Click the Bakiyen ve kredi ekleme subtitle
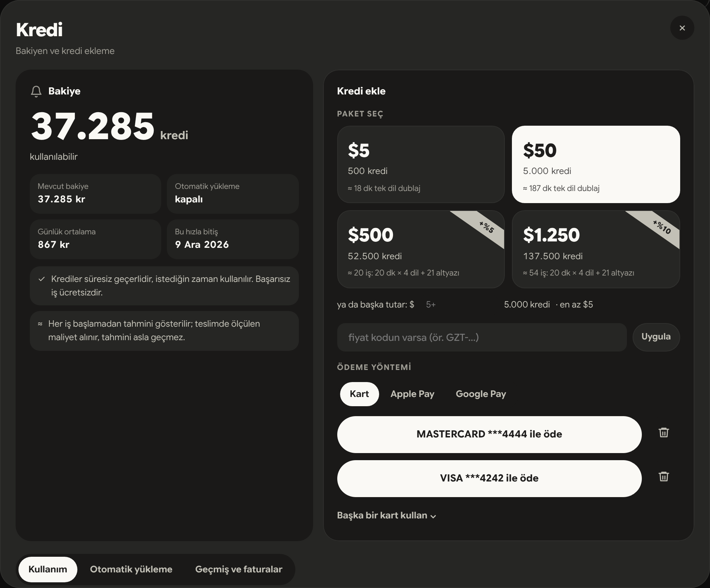 click(x=65, y=51)
